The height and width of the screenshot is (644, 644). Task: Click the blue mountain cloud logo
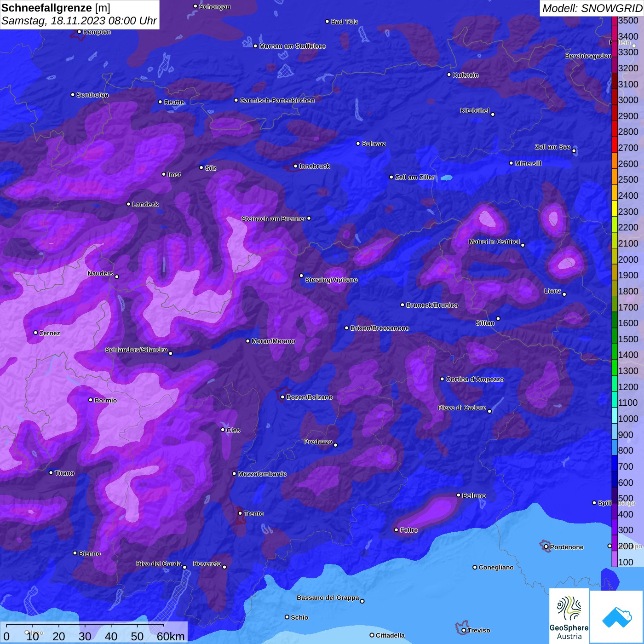point(617,617)
